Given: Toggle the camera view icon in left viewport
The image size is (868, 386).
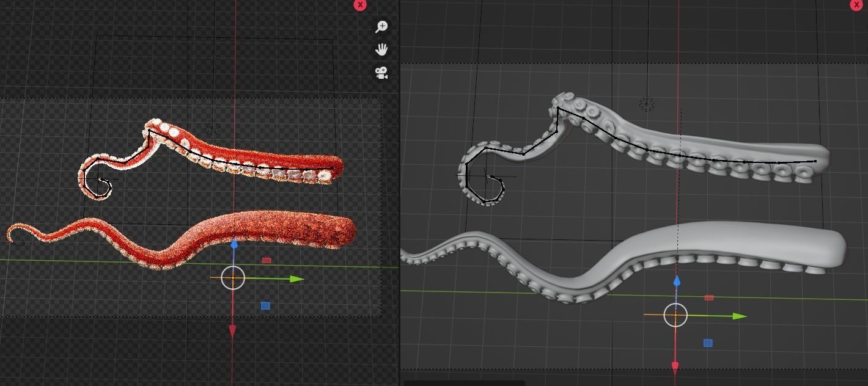Looking at the screenshot, I should (x=382, y=73).
